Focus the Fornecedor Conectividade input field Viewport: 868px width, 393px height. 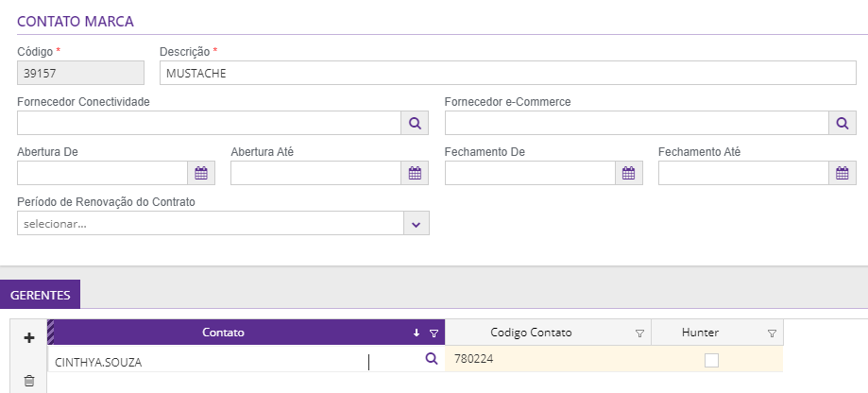click(x=210, y=123)
